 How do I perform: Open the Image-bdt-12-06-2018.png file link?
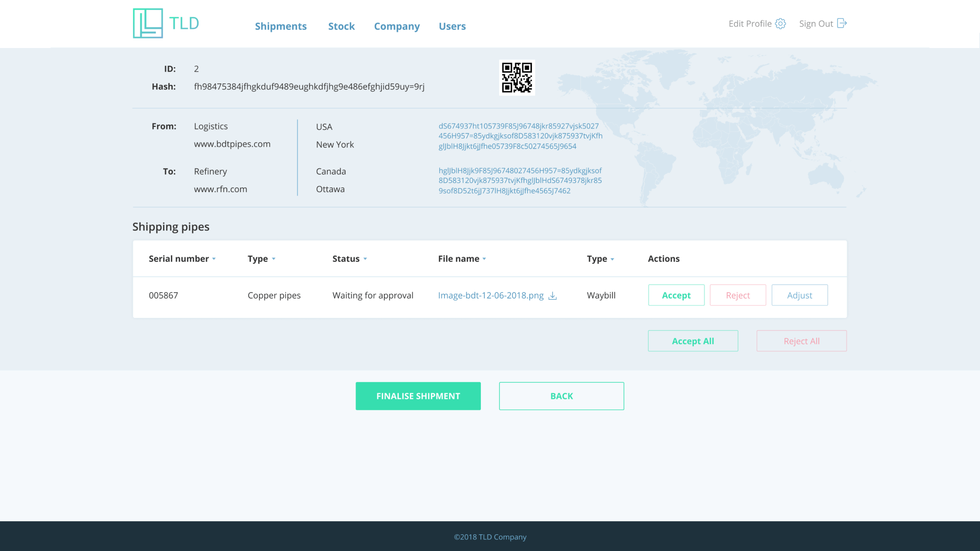[x=491, y=295]
